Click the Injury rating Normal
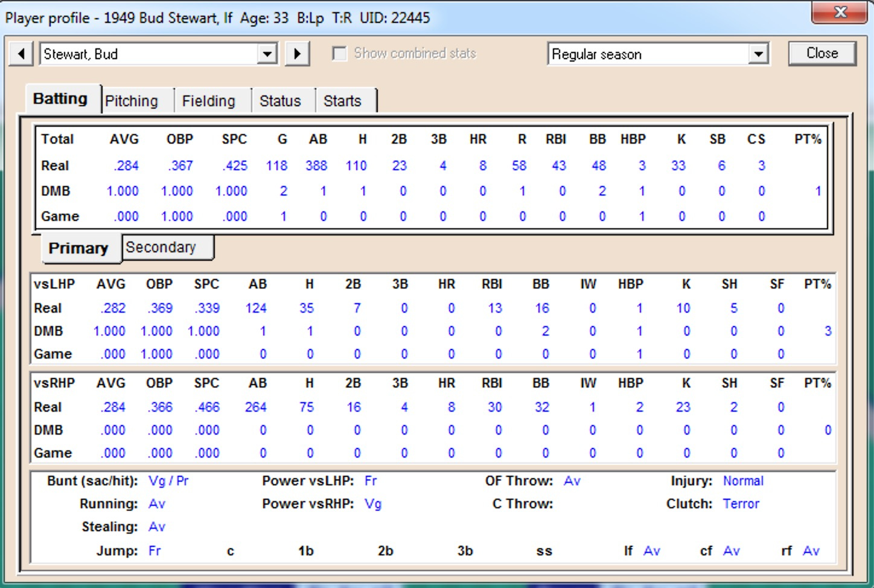This screenshot has height=588, width=874. [743, 481]
